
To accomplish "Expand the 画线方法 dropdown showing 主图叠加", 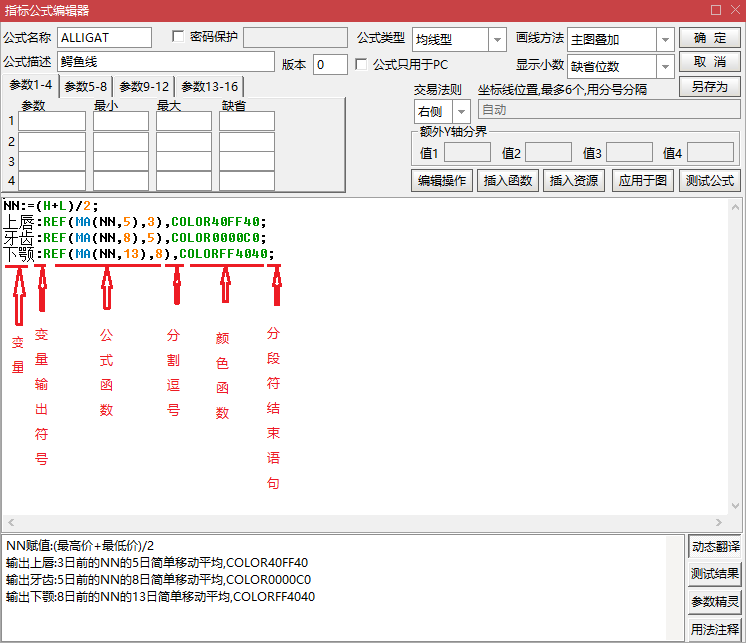I will click(x=664, y=39).
